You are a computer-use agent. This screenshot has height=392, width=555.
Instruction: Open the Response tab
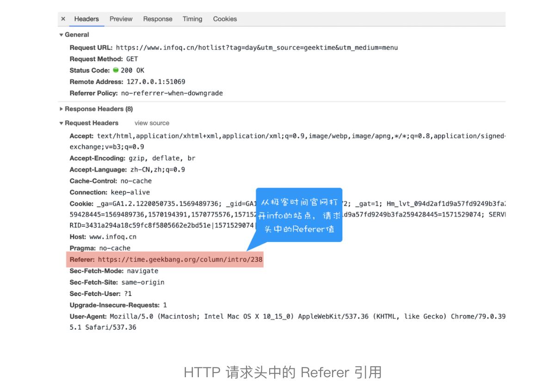click(x=158, y=19)
